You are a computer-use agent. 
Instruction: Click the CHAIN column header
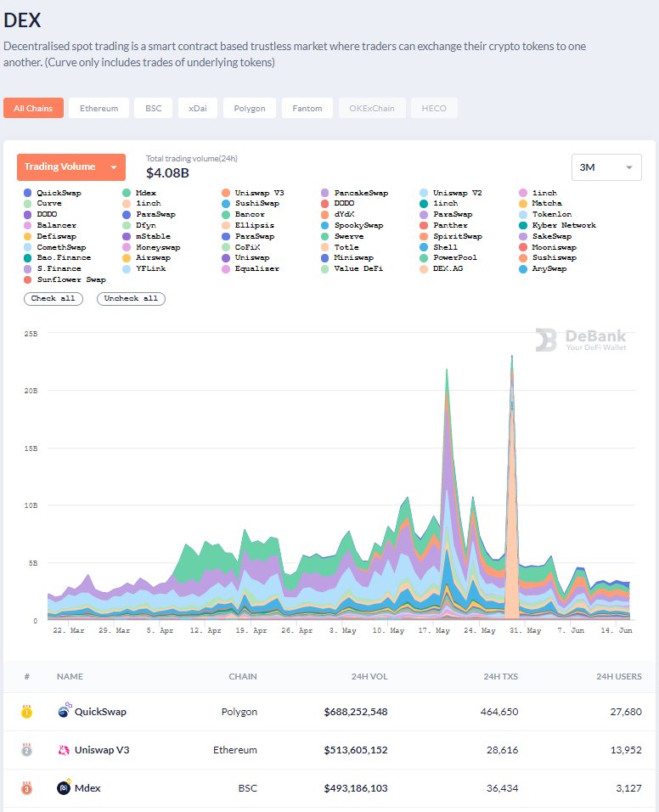click(243, 676)
